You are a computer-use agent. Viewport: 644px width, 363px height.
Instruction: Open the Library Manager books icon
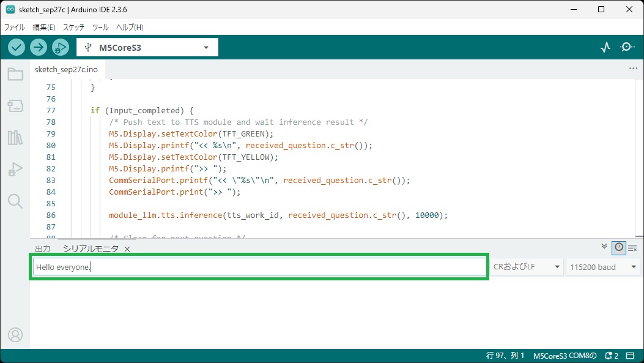pyautogui.click(x=15, y=138)
